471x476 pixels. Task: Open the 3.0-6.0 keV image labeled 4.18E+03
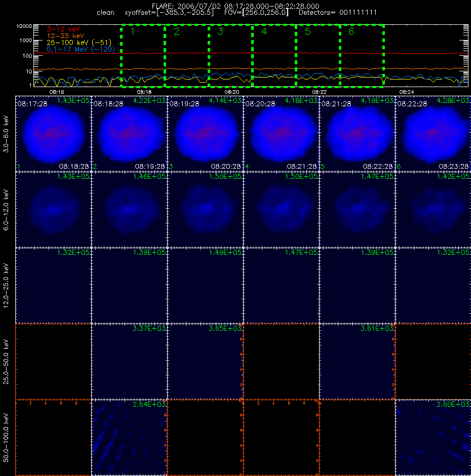[281, 134]
